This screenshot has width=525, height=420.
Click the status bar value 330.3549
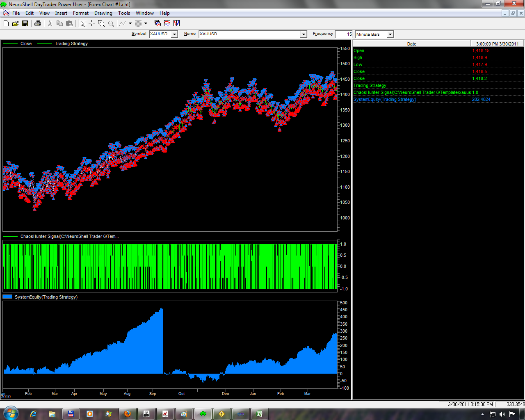(515, 404)
